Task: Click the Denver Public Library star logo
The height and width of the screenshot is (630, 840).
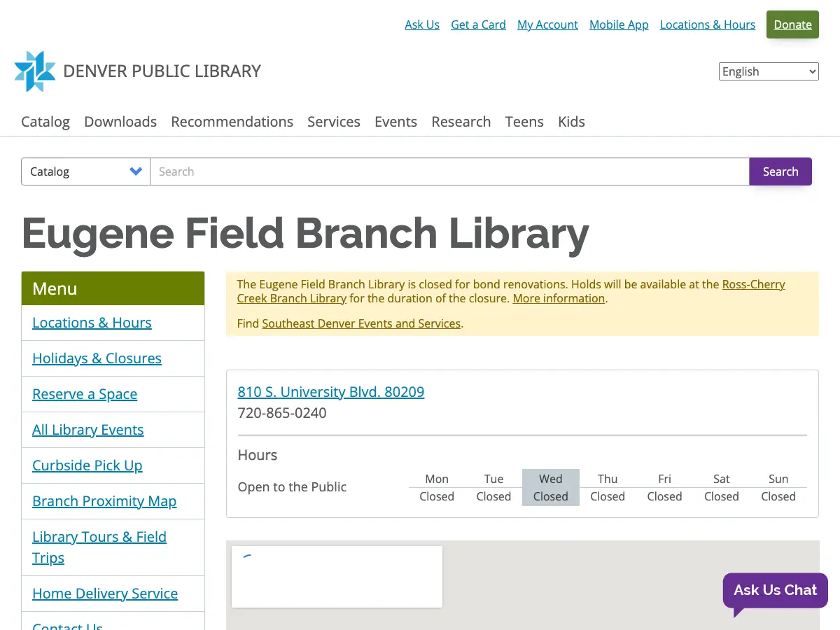Action: pos(35,71)
